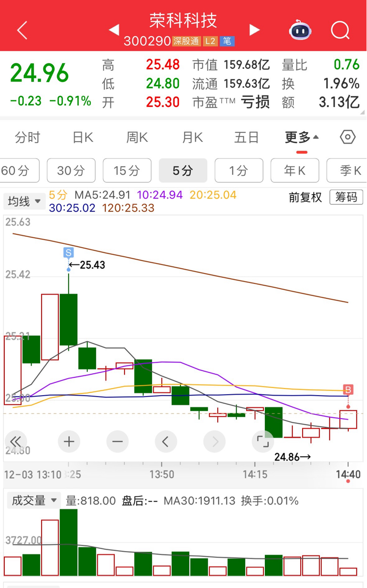Switch to 五日 tab
This screenshot has width=367, height=588.
click(x=247, y=138)
